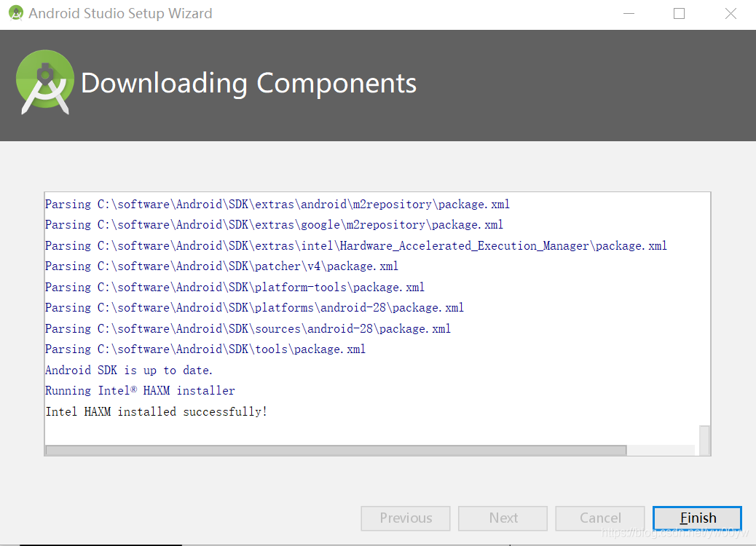Minimize the Setup Wizard window
Image resolution: width=756 pixels, height=546 pixels.
click(629, 14)
